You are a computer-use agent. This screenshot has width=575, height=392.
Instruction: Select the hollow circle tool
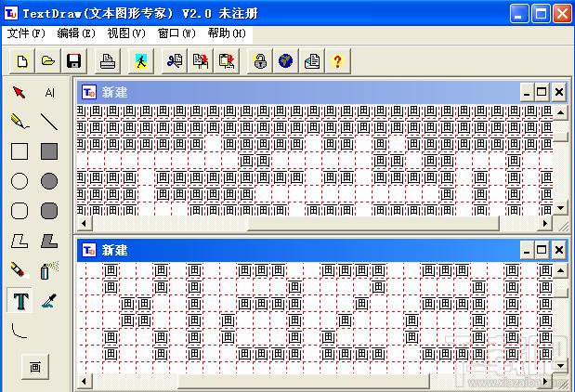(x=20, y=181)
